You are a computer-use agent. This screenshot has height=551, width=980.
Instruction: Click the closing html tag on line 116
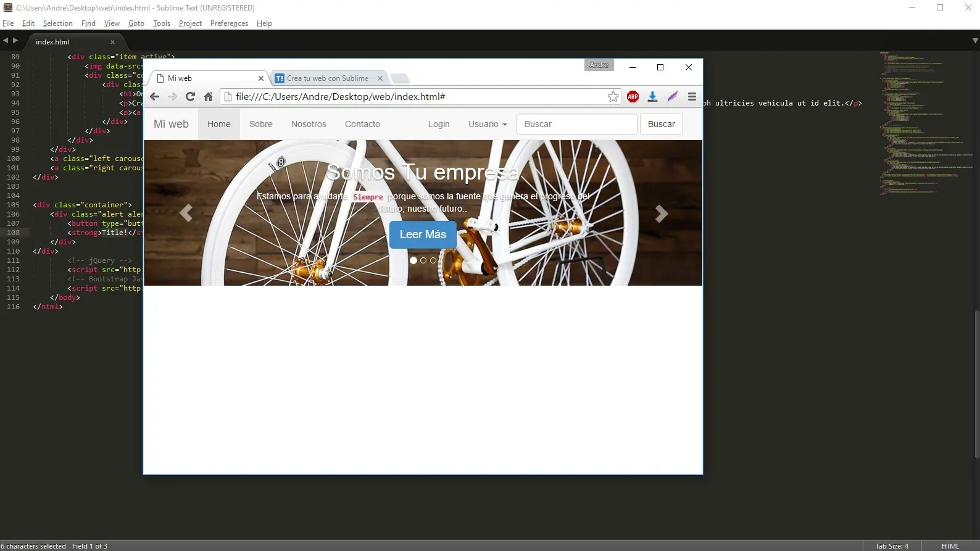[48, 307]
